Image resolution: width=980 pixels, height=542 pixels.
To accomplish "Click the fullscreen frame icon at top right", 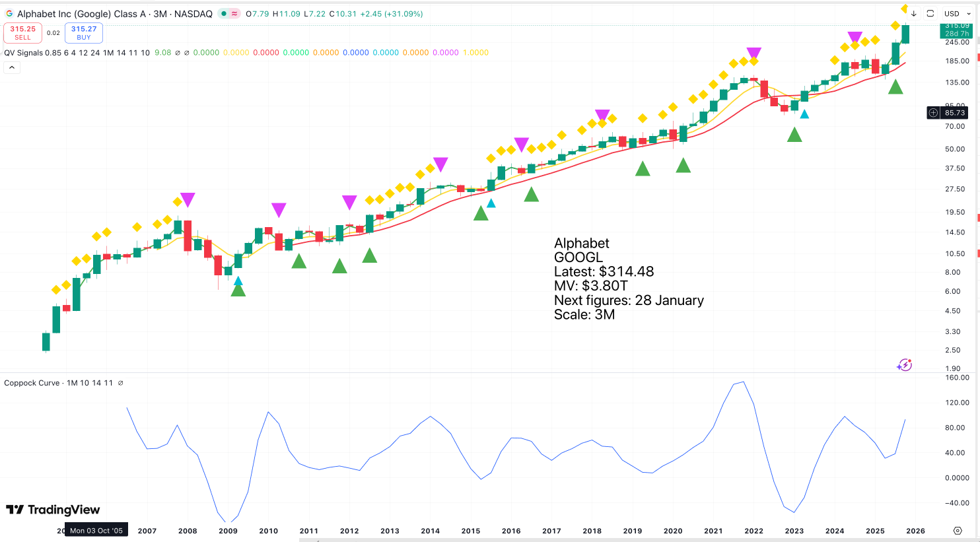I will click(930, 14).
